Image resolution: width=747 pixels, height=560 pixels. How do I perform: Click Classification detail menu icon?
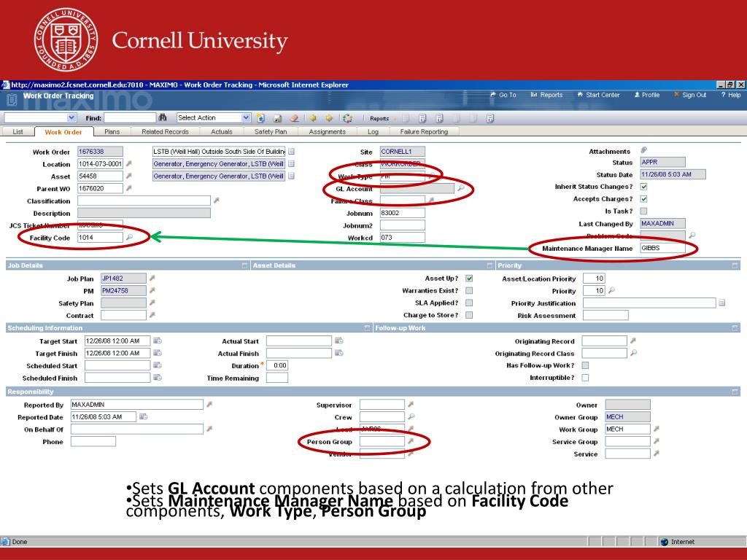[x=216, y=201]
